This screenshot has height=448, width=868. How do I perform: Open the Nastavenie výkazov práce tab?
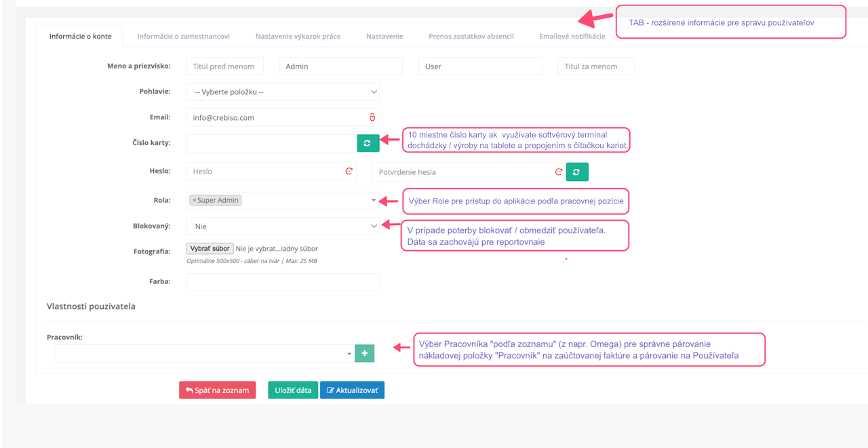tap(298, 37)
